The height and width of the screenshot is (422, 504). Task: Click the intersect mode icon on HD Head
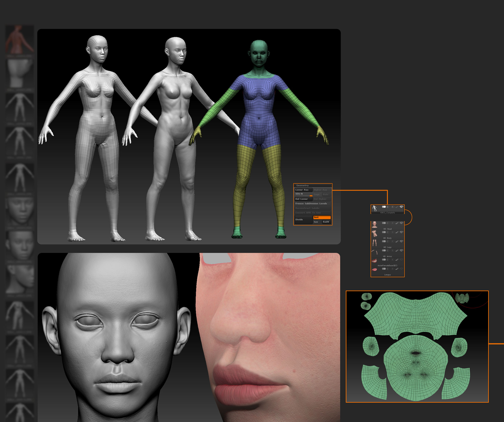pos(393,223)
